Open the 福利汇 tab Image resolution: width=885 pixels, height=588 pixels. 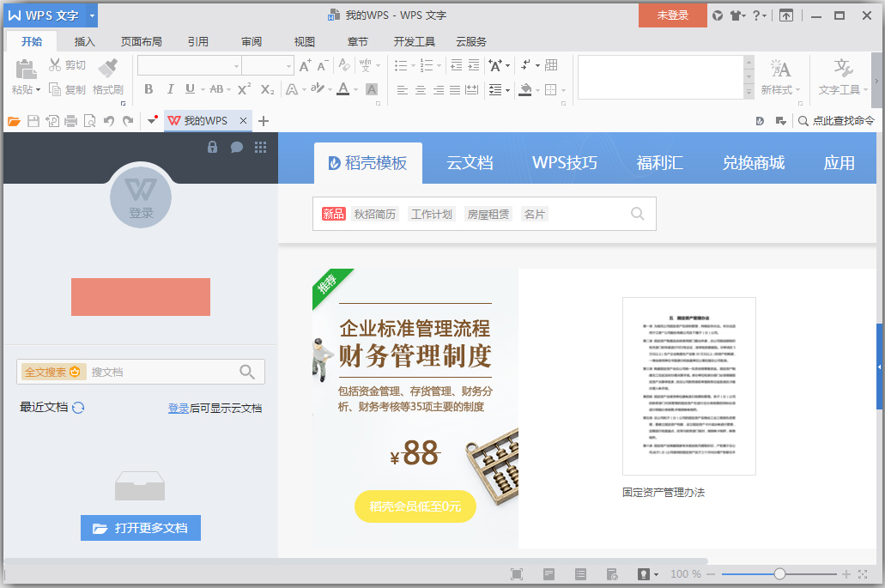[660, 163]
